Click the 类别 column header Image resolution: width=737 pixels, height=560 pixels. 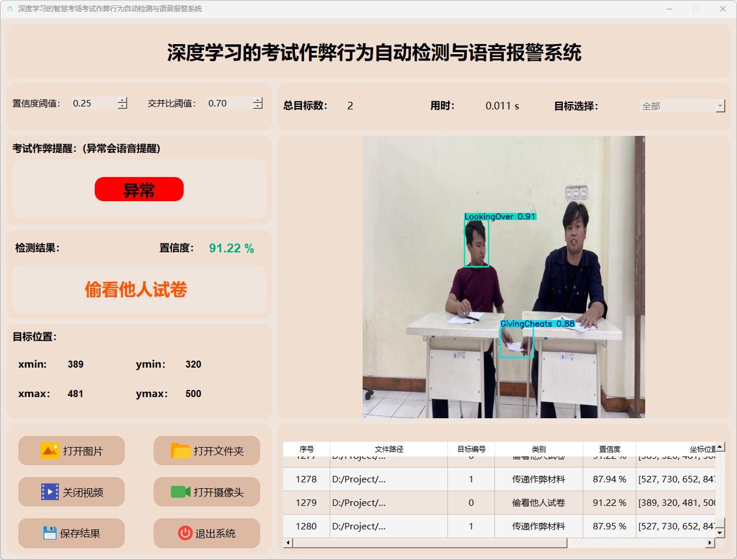(x=539, y=449)
